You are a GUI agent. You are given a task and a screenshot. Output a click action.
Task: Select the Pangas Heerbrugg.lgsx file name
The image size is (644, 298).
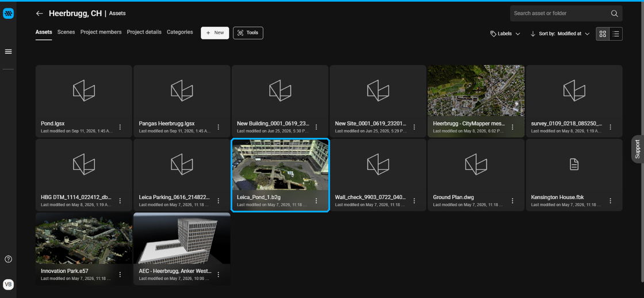click(x=167, y=123)
